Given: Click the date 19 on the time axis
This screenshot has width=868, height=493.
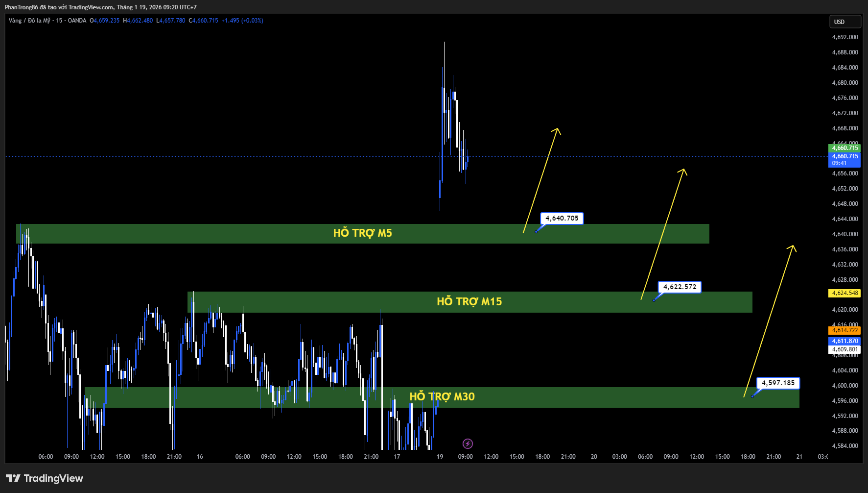Looking at the screenshot, I should (x=440, y=457).
